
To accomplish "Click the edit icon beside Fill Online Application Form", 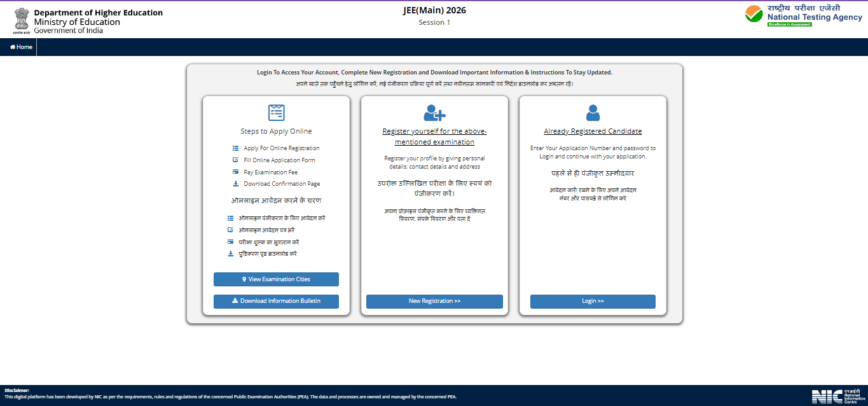I will click(235, 160).
